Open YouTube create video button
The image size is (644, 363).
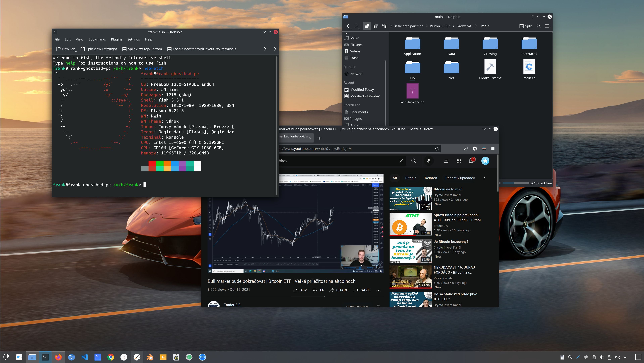(x=446, y=161)
